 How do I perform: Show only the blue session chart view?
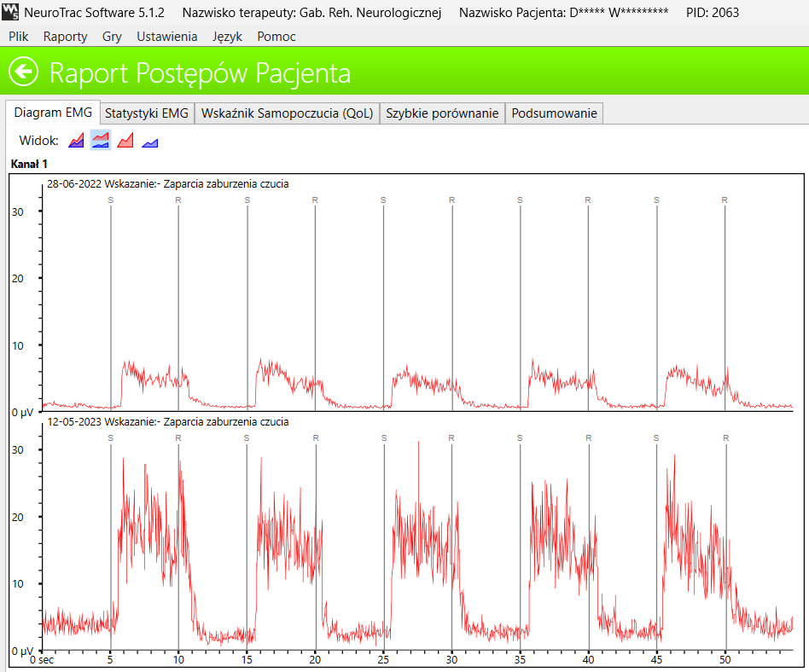[149, 141]
